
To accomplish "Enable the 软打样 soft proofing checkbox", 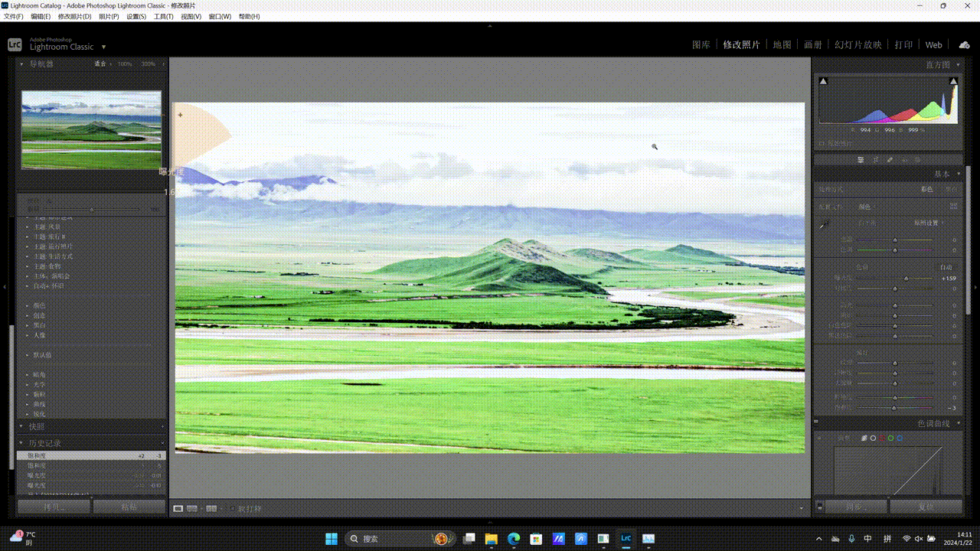I will [x=232, y=508].
